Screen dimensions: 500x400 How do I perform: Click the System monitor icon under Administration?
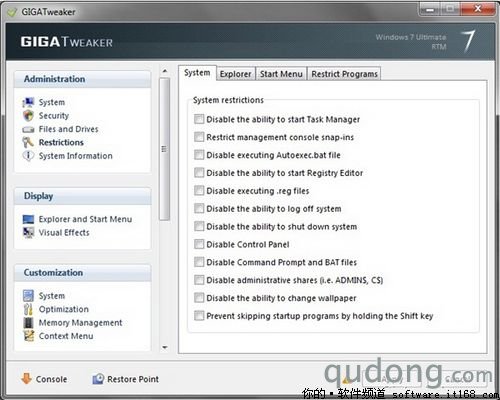coord(28,102)
